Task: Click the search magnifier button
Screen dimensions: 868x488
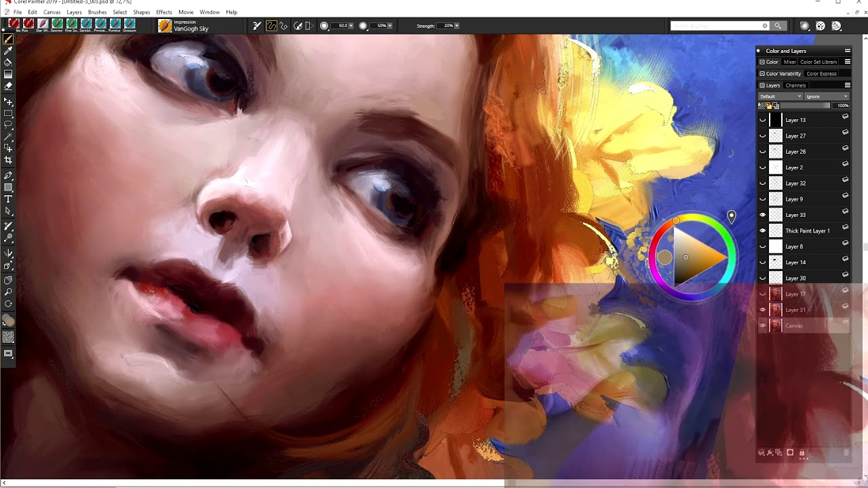Action: point(778,26)
